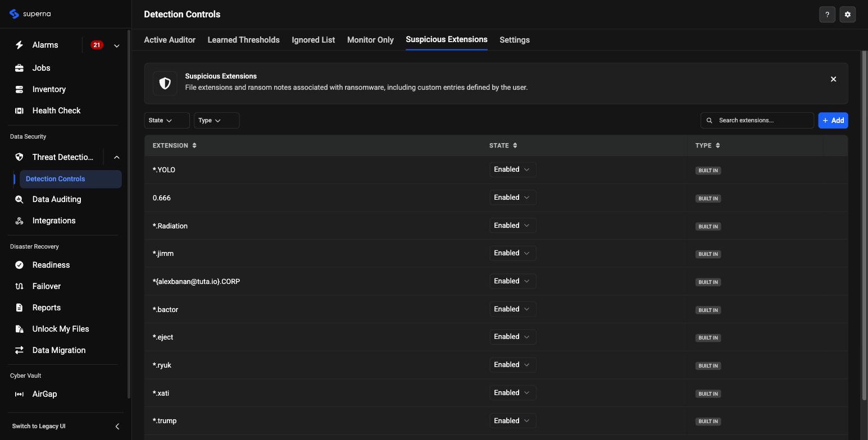Open the State filter dropdown
The image size is (868, 440).
167,121
